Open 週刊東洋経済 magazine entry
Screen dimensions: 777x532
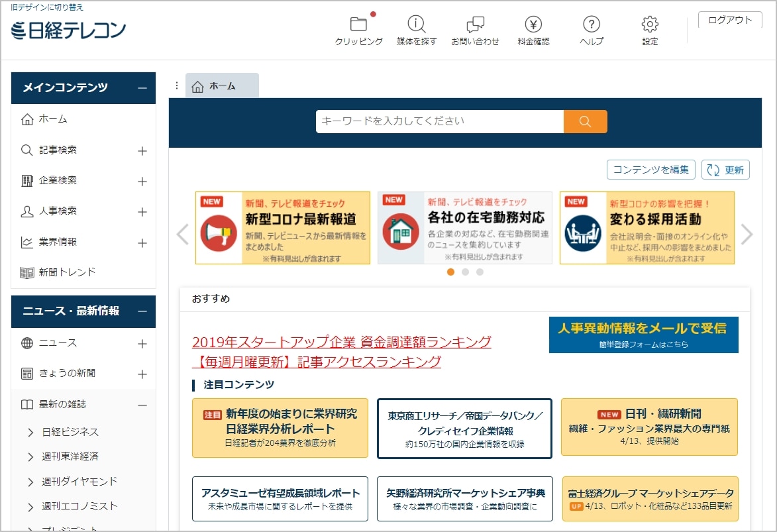(70, 456)
